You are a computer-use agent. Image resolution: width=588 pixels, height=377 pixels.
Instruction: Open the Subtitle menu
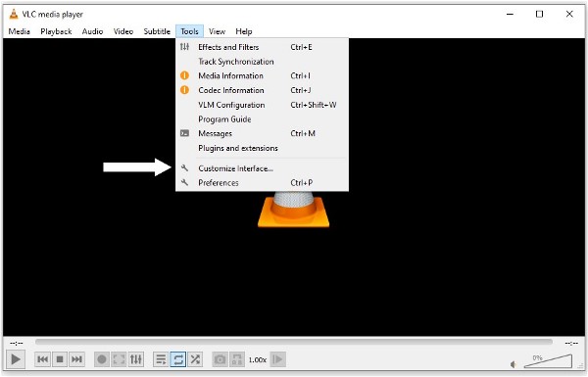click(x=157, y=31)
